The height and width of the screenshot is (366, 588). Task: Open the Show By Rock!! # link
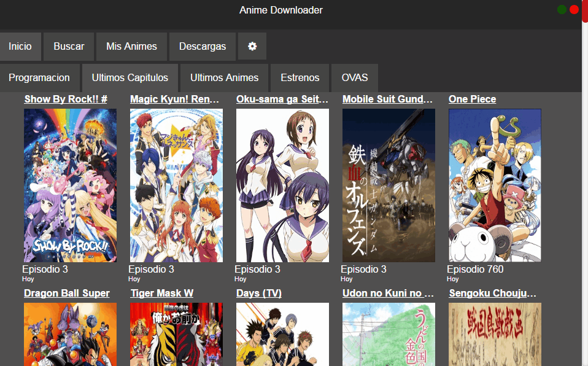66,99
